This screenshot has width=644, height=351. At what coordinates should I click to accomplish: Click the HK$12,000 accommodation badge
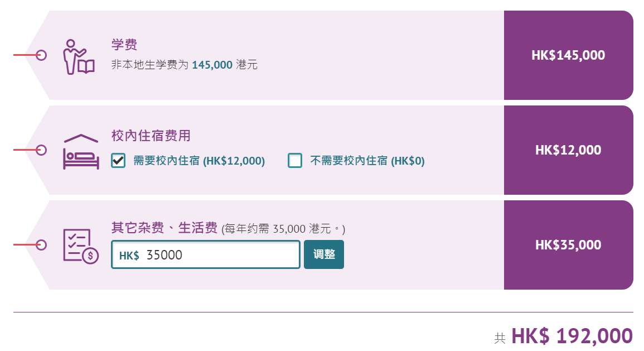coord(568,149)
